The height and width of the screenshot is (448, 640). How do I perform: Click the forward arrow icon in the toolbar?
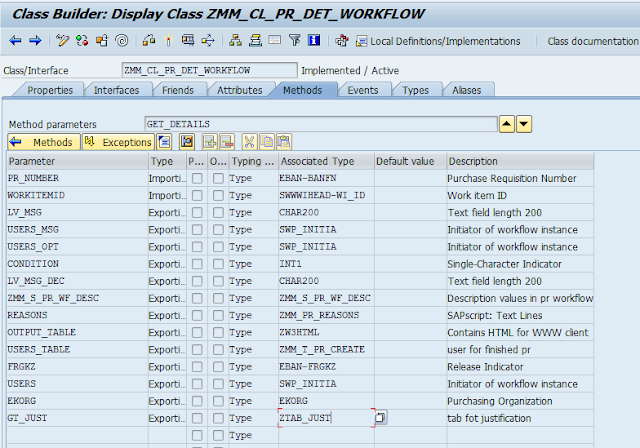point(36,41)
